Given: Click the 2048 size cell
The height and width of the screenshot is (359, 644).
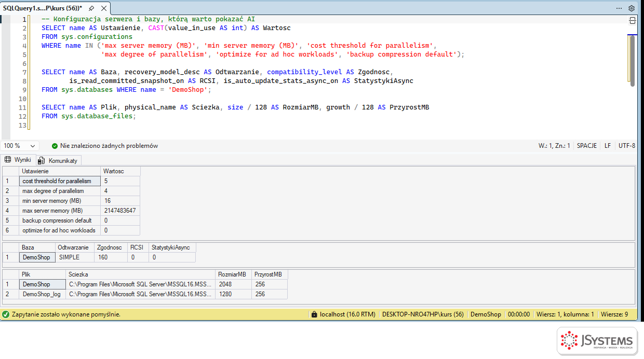Looking at the screenshot, I should (x=233, y=284).
